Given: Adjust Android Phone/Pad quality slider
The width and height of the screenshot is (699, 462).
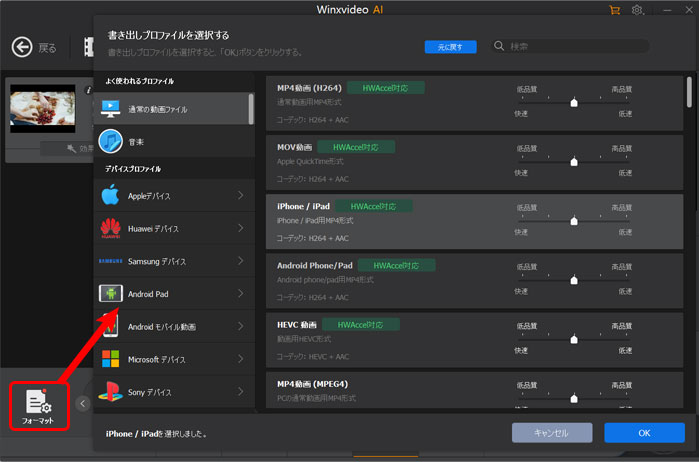Looking at the screenshot, I should pos(574,280).
